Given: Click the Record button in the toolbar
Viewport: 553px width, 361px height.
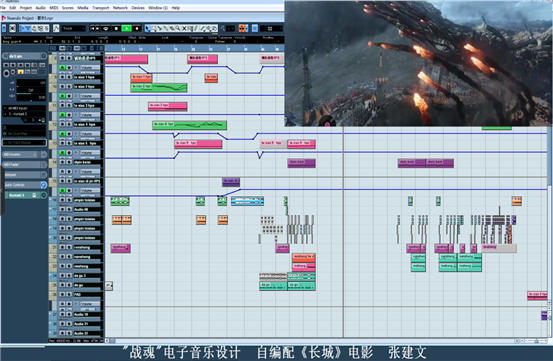Looking at the screenshot, I should [137, 29].
